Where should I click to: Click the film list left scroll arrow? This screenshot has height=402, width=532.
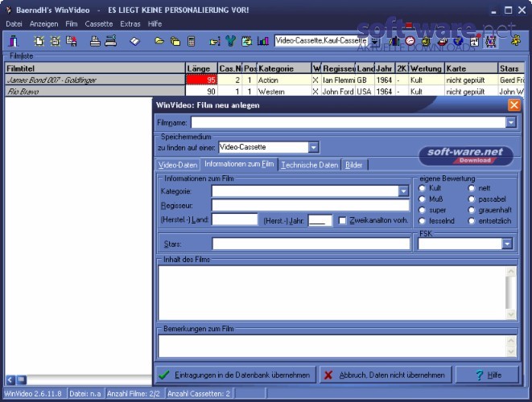[10, 379]
